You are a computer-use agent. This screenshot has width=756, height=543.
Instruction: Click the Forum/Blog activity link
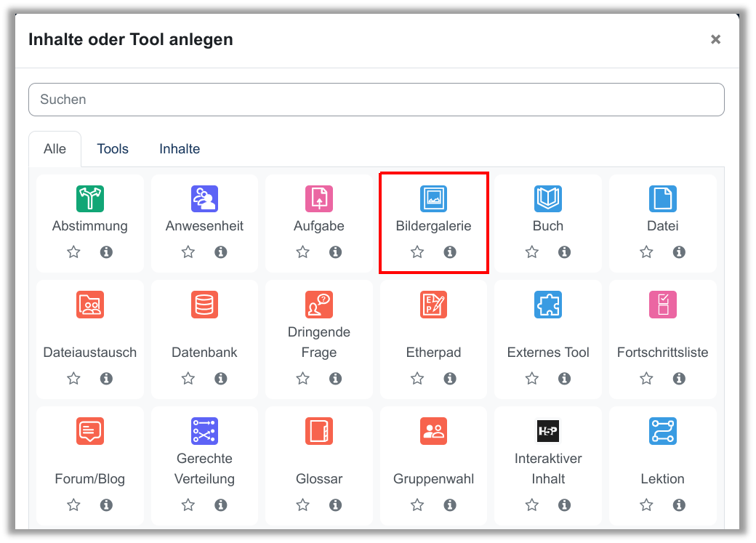coord(90,479)
